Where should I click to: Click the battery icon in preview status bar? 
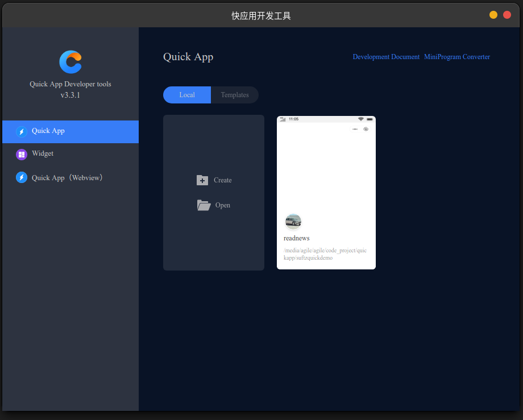(370, 119)
